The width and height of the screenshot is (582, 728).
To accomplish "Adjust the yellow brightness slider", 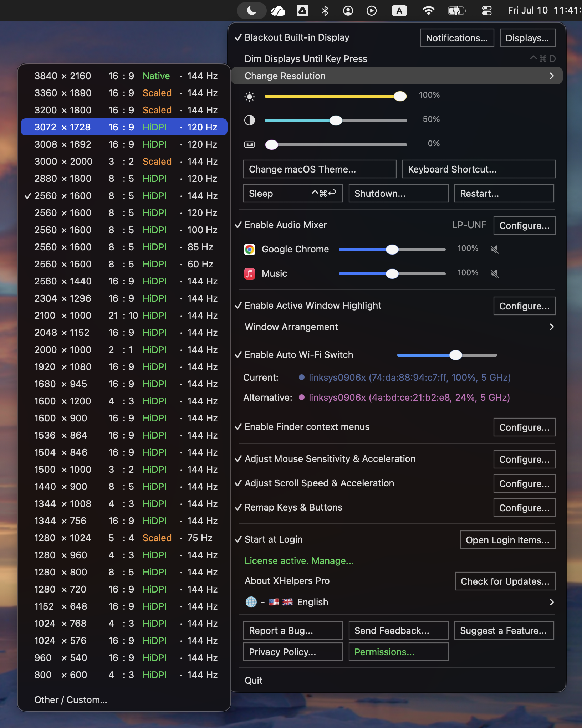I will pyautogui.click(x=336, y=96).
